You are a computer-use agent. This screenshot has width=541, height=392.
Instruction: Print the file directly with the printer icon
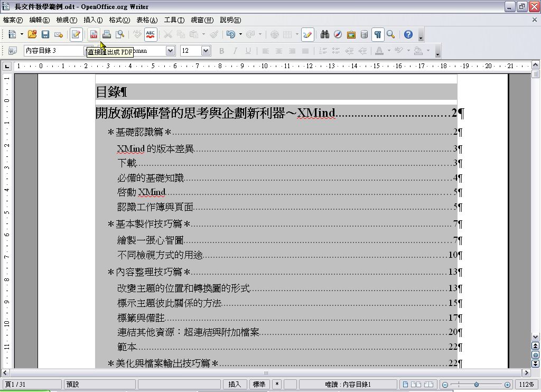point(107,34)
